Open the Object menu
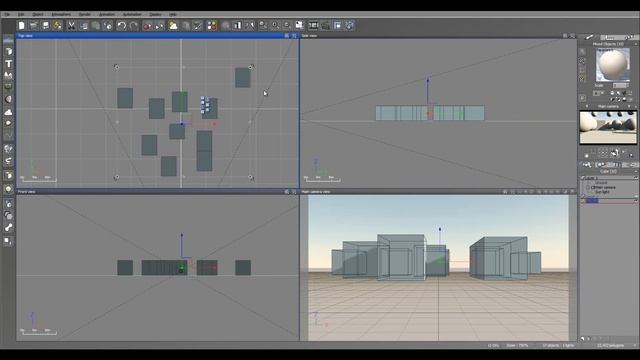 pyautogui.click(x=38, y=14)
